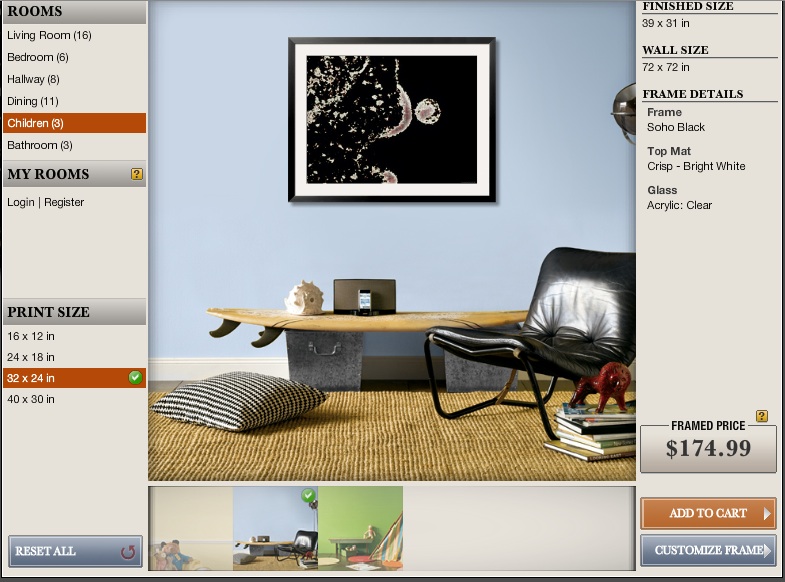785x582 pixels.
Task: Click the My Rooms help question icon
Action: 137,174
